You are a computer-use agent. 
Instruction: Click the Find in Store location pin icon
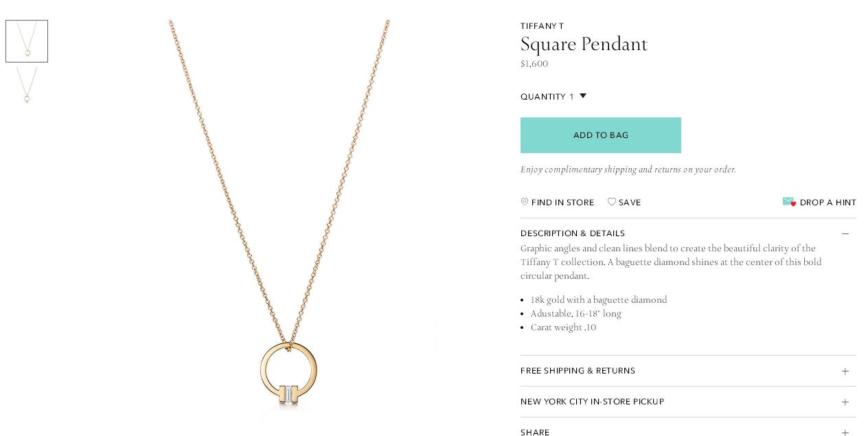click(x=525, y=202)
